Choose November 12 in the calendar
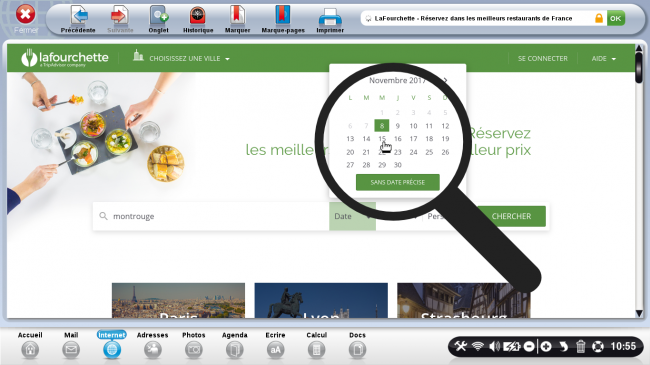The width and height of the screenshot is (650, 365). click(445, 126)
